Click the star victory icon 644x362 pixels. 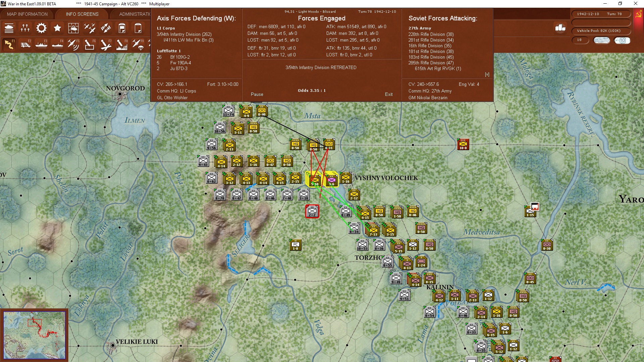click(57, 28)
